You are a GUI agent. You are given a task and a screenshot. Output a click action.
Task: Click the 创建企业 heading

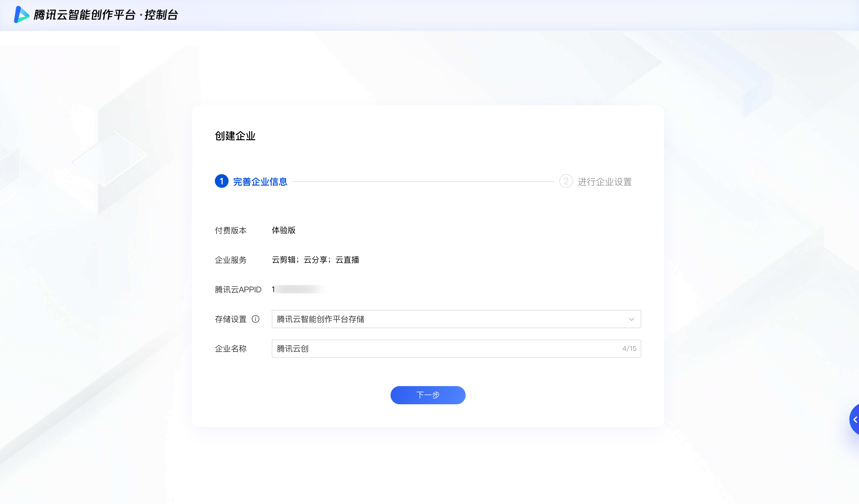[235, 136]
